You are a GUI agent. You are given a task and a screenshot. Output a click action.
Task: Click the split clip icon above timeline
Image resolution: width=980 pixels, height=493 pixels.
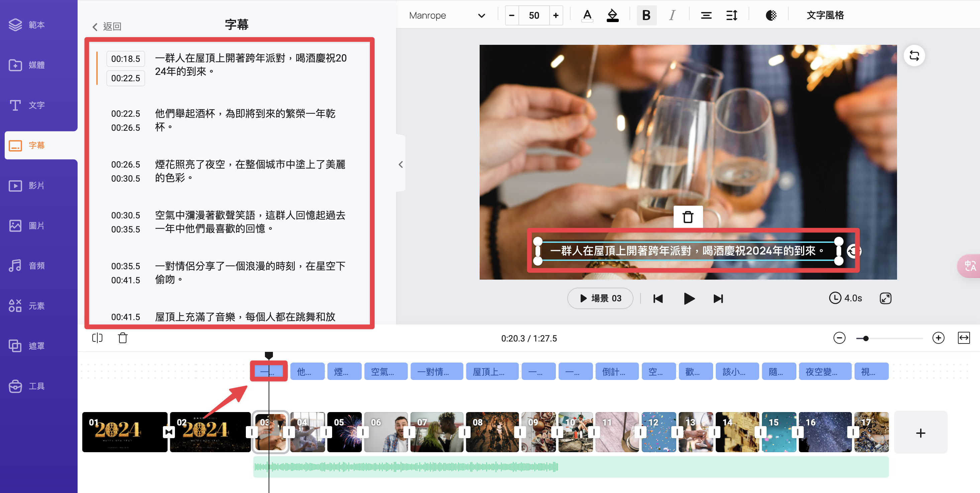coord(97,338)
